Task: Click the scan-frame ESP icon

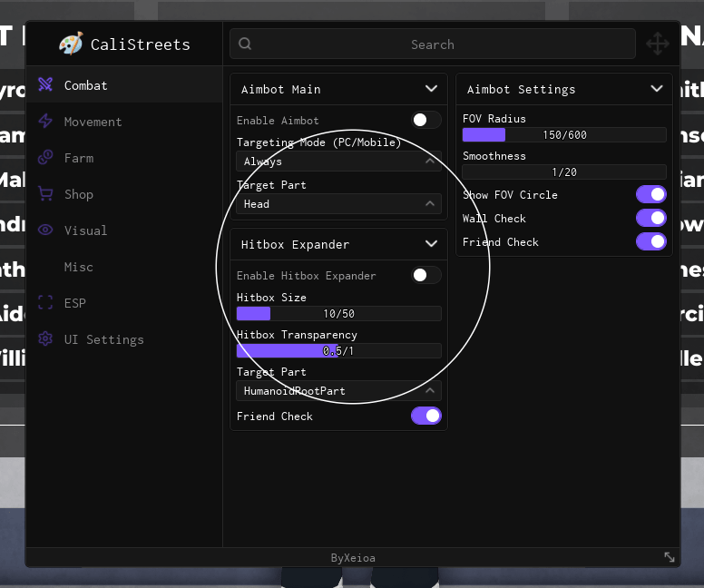Action: [45, 302]
